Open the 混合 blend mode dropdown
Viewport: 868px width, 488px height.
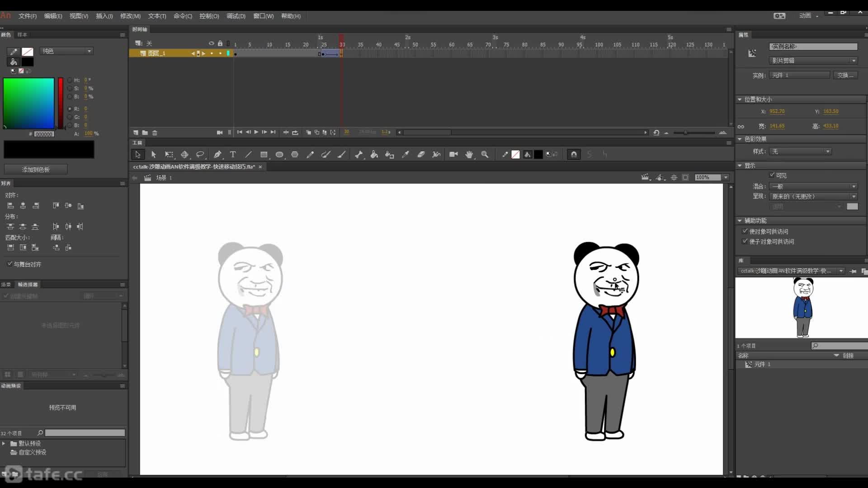point(813,186)
